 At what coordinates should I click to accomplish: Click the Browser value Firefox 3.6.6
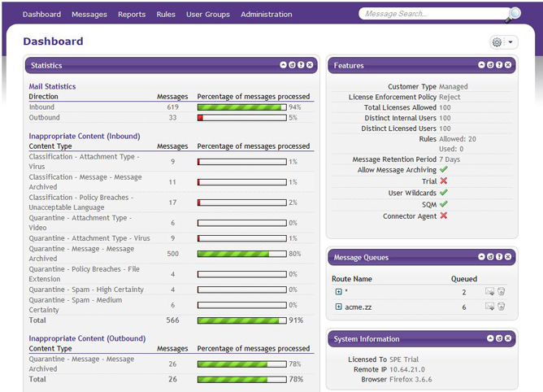click(411, 380)
